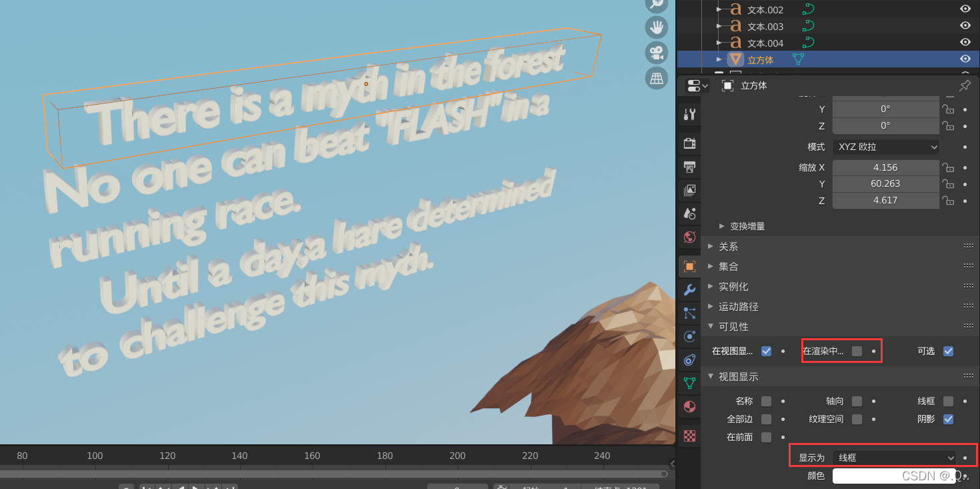Viewport: 980px width, 489px height.
Task: Click the 文本.002 curve data icon
Action: [808, 9]
